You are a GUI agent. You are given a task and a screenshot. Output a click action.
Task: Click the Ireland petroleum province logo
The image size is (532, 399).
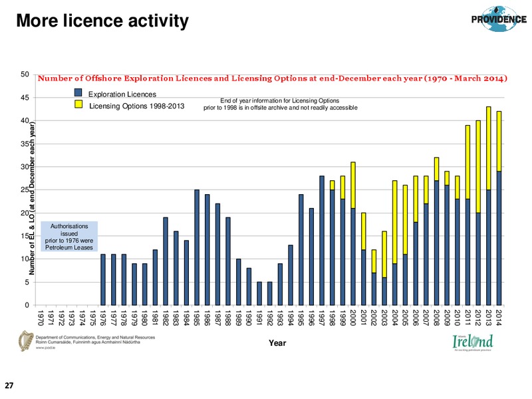click(x=473, y=342)
